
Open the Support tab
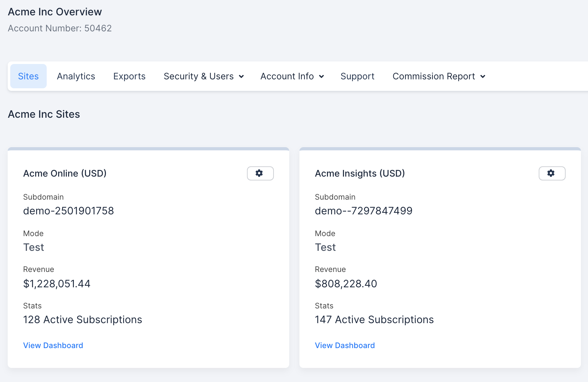click(x=357, y=76)
